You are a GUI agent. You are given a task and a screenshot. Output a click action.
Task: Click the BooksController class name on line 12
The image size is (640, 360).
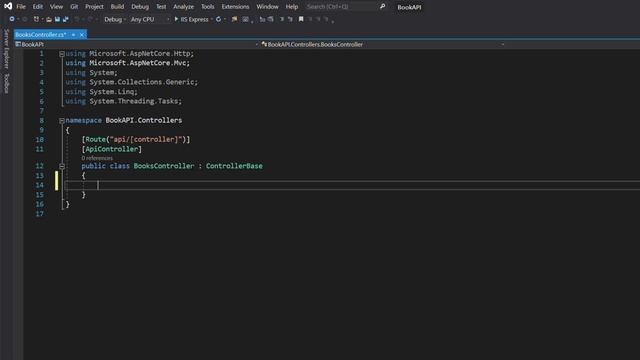coord(164,166)
